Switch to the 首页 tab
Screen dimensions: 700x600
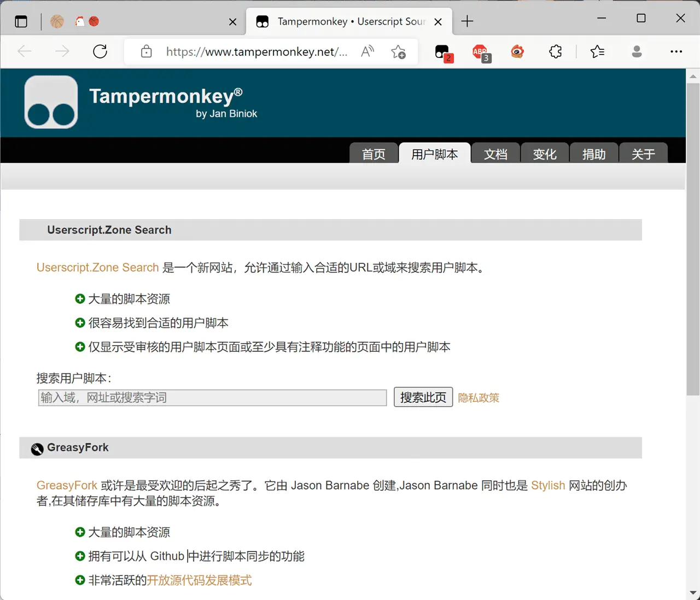[x=374, y=154]
